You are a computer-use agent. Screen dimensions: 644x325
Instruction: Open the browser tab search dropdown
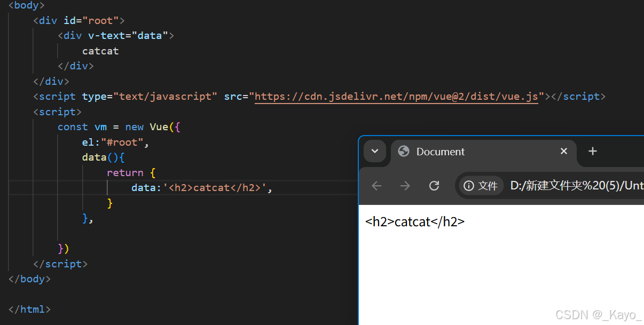375,152
